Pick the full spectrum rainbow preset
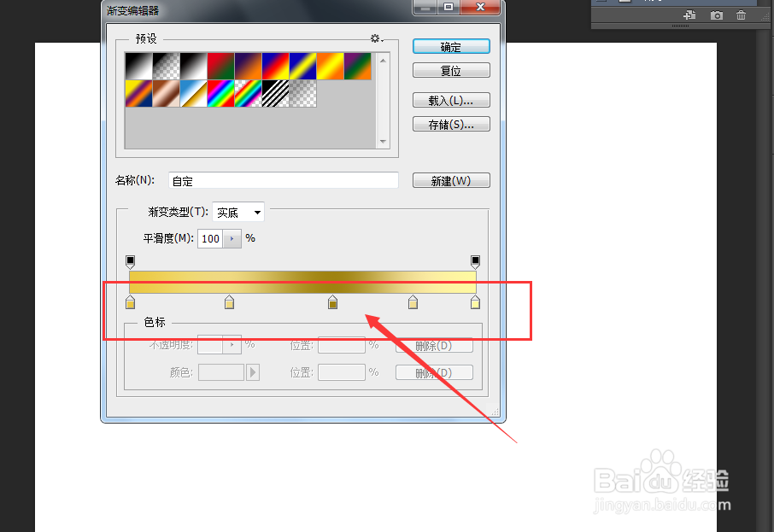The height and width of the screenshot is (532, 774). click(x=220, y=93)
